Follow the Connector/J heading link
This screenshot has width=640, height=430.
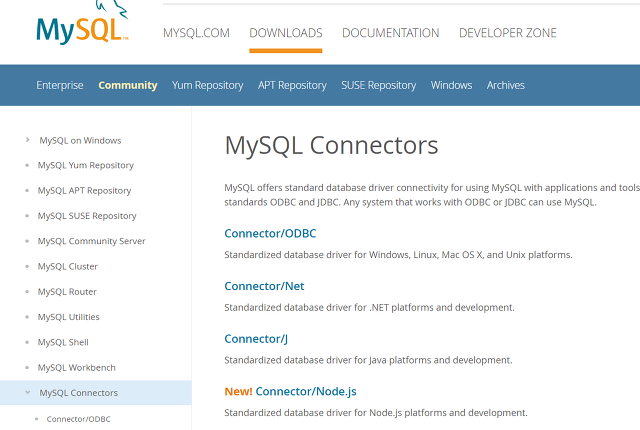tap(256, 339)
